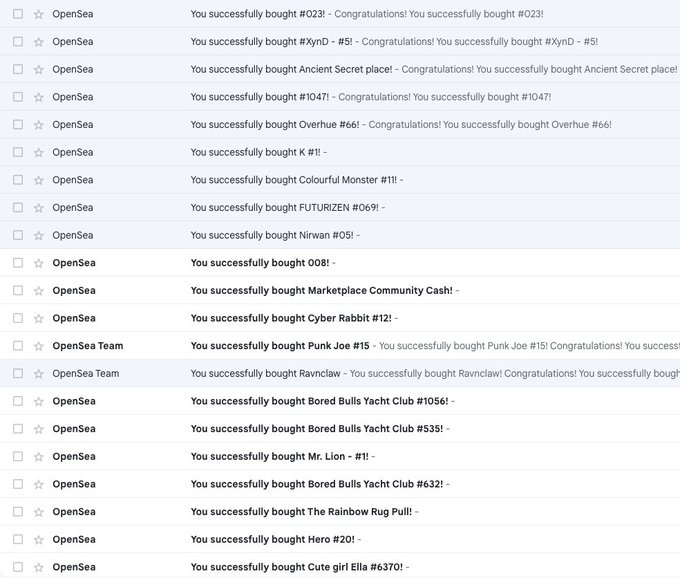Image resolution: width=680 pixels, height=578 pixels.
Task: Open 'You successfully bought Cyber Rabbit #12!'
Action: click(x=291, y=318)
